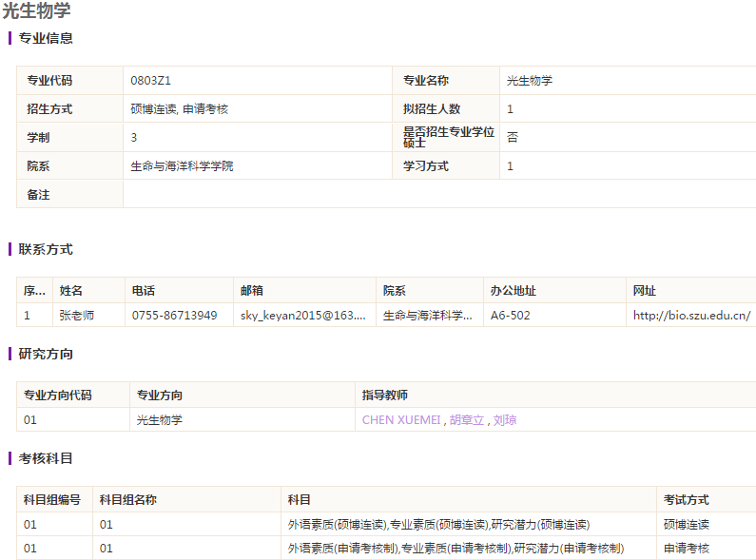This screenshot has height=560, width=756.
Task: Click the 考试方式 column header
Action: [x=686, y=500]
